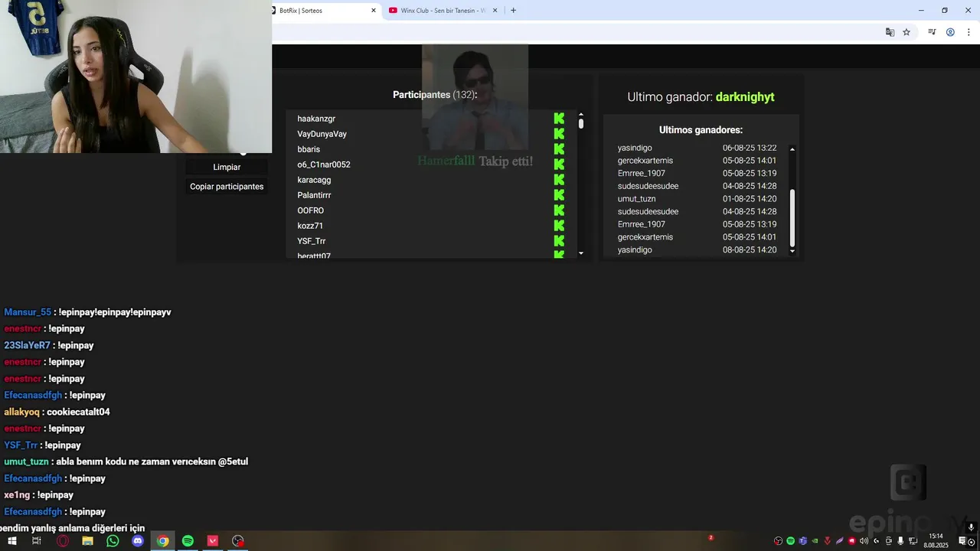The image size is (980, 551).
Task: Click the Kick icon beside haakanzgr
Action: coord(559,119)
